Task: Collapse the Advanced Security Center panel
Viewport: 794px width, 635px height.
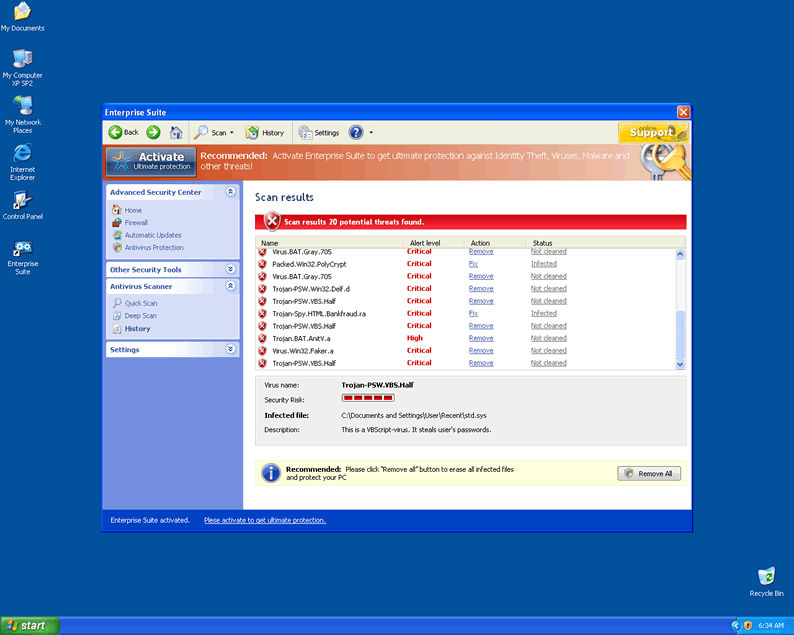Action: coord(231,192)
